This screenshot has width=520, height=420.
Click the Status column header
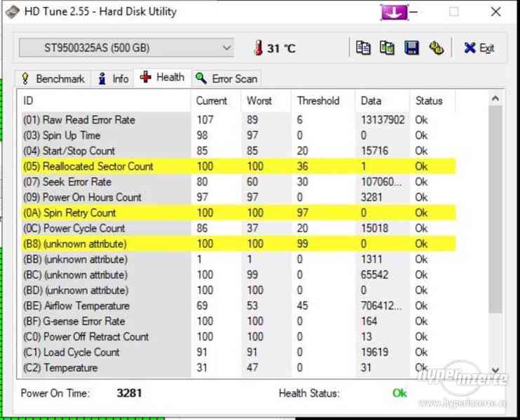click(432, 100)
